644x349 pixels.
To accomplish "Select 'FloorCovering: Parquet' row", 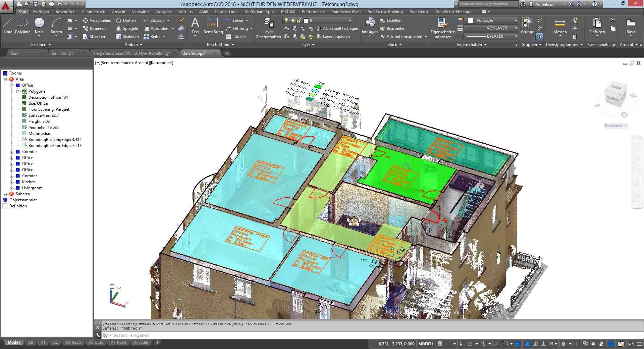I will pos(49,109).
